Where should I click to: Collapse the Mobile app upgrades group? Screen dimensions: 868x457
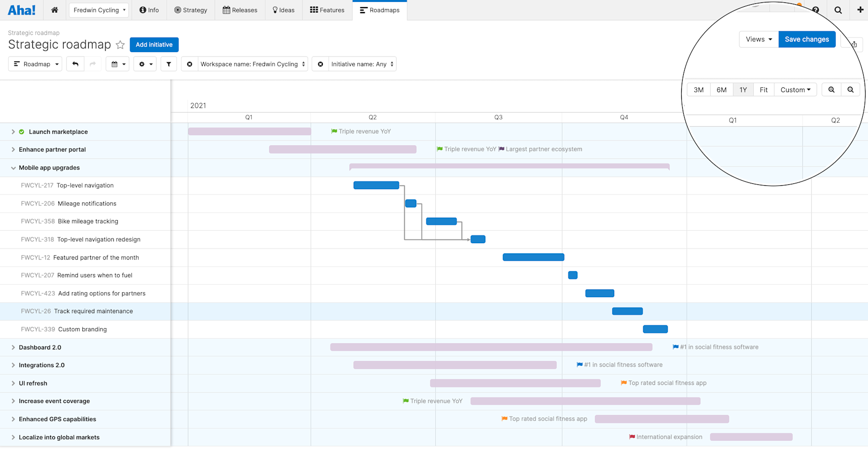coord(12,167)
